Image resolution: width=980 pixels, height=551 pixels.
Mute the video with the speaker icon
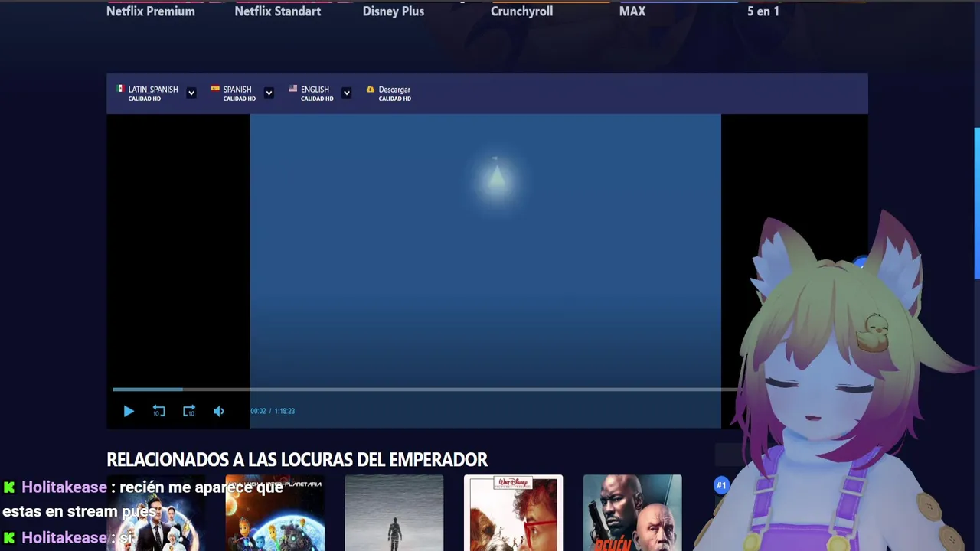[219, 411]
